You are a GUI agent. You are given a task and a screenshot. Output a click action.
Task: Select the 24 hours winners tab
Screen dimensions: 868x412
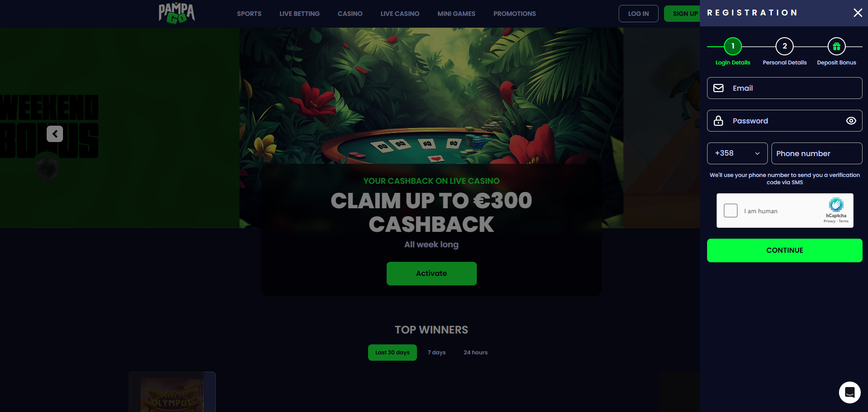pos(475,353)
